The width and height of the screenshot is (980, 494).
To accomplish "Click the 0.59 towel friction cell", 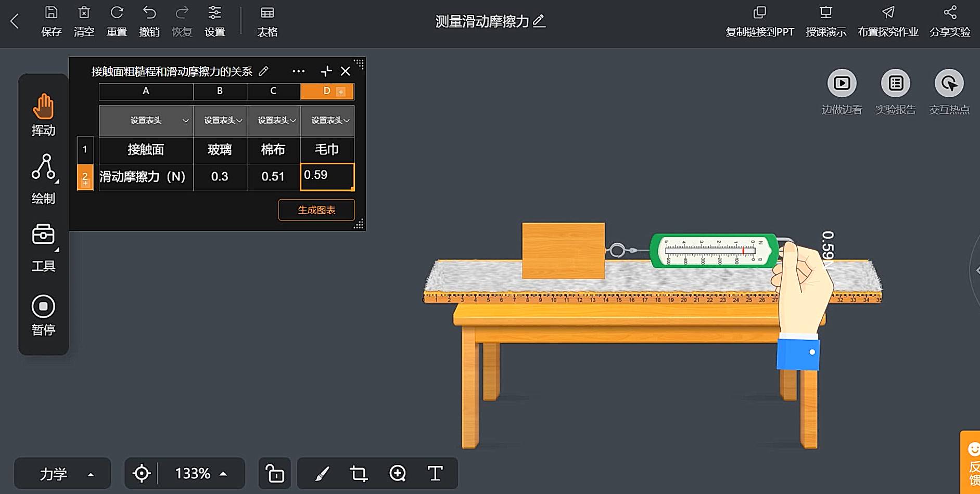I will click(x=327, y=176).
